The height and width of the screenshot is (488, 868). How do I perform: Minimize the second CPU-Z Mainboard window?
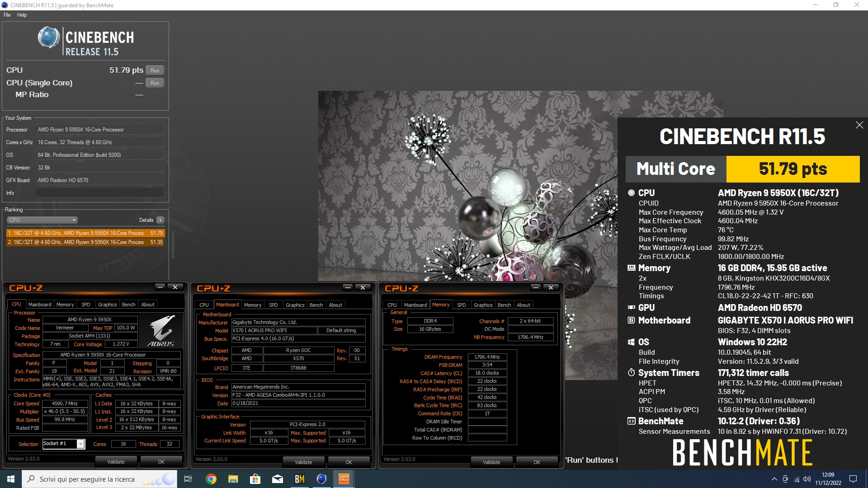[347, 287]
